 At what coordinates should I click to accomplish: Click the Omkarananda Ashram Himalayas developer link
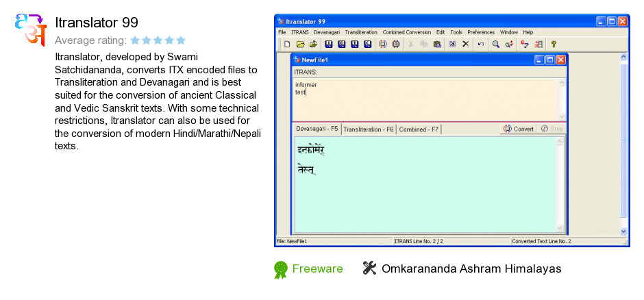471,268
